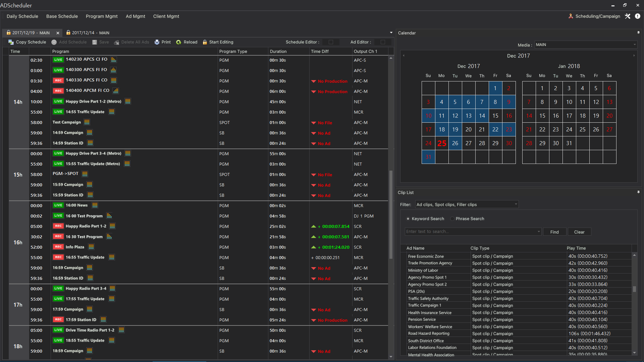Click the grid icon beside Test Campaign
Image resolution: width=644 pixels, height=362 pixels.
click(x=87, y=122)
